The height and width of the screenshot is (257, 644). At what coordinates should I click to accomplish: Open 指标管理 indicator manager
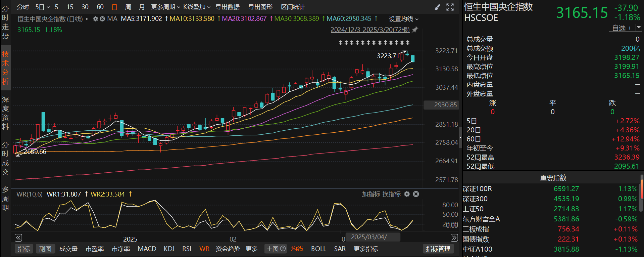[438, 249]
